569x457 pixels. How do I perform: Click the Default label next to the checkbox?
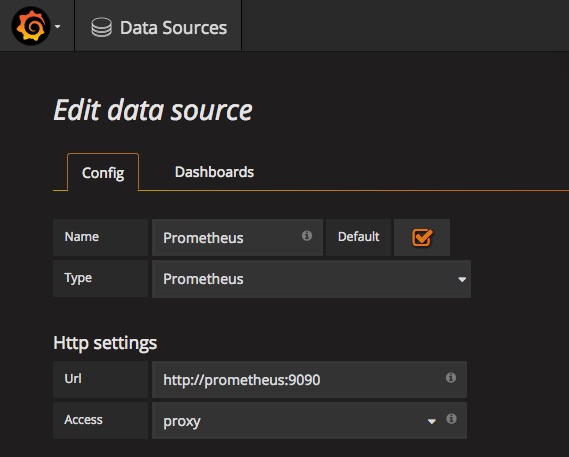click(x=359, y=237)
